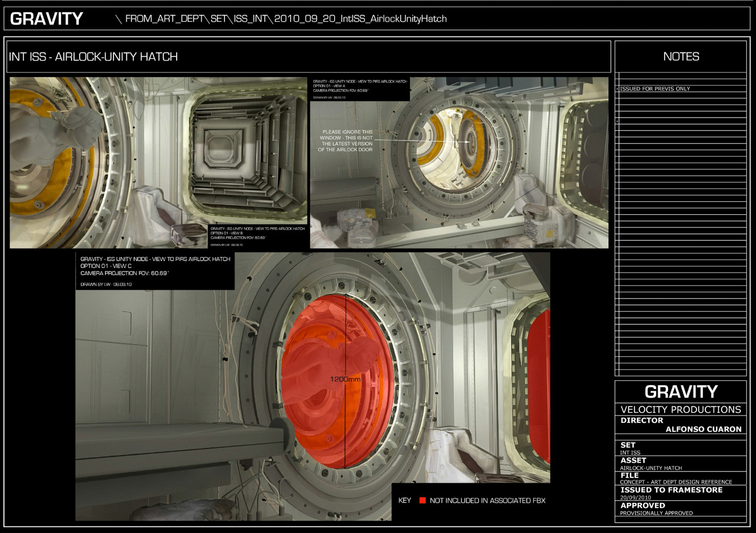Select the View C 'CAMERA PROJECTION FOV: 60.69' line

pos(125,273)
